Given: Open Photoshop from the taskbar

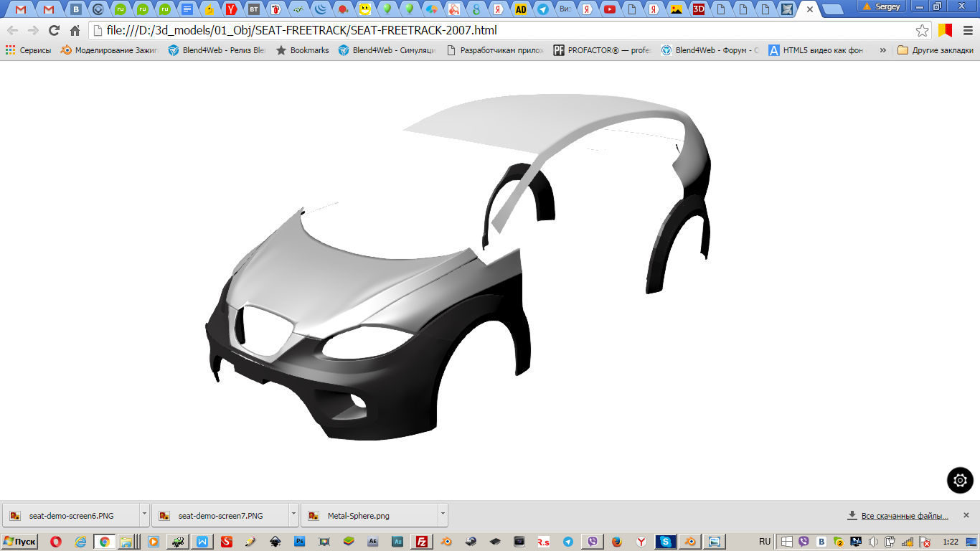Looking at the screenshot, I should click(x=301, y=542).
